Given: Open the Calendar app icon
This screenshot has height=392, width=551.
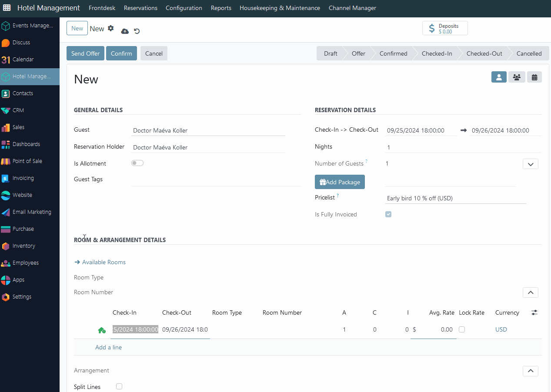Looking at the screenshot, I should [x=6, y=60].
